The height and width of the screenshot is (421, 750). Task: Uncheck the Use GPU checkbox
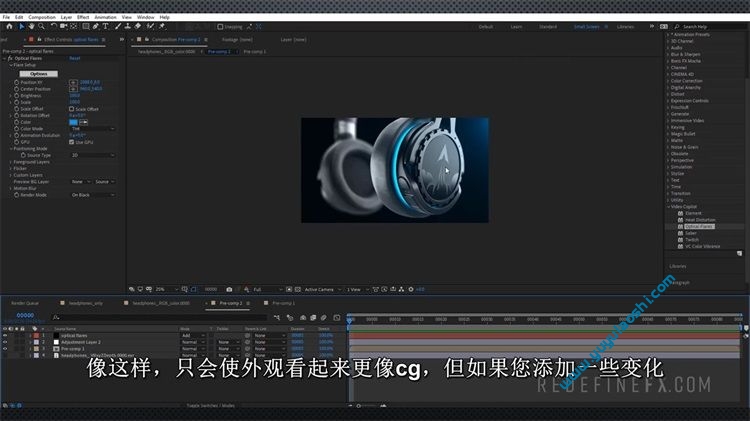coord(71,142)
